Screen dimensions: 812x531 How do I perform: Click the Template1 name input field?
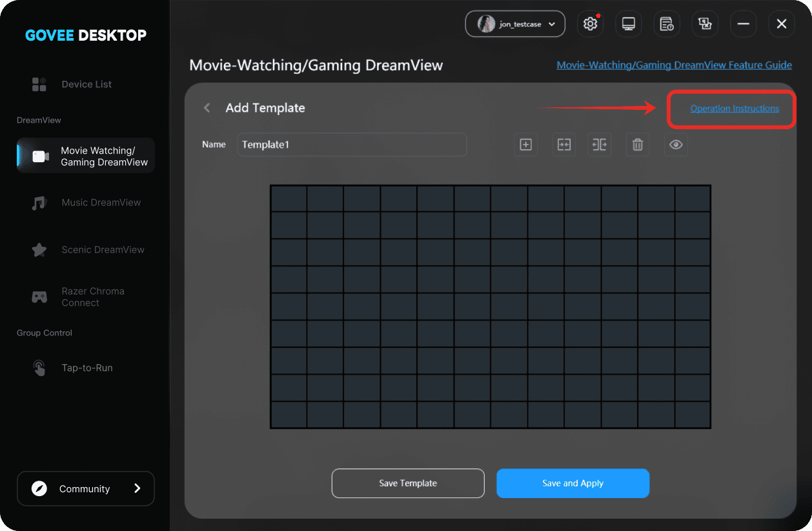352,145
